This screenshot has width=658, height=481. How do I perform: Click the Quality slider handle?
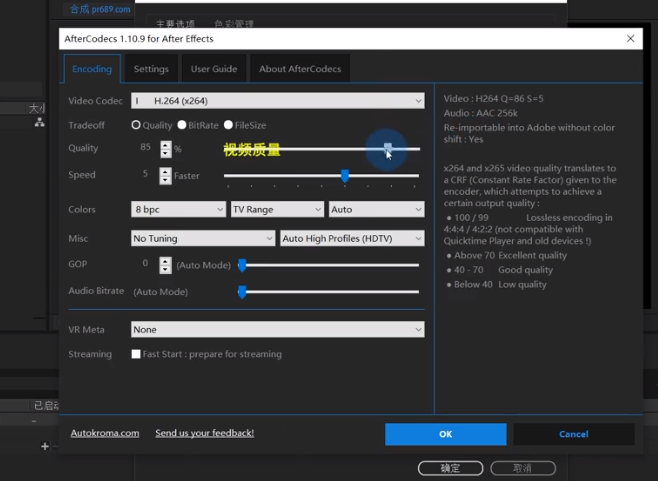(388, 147)
